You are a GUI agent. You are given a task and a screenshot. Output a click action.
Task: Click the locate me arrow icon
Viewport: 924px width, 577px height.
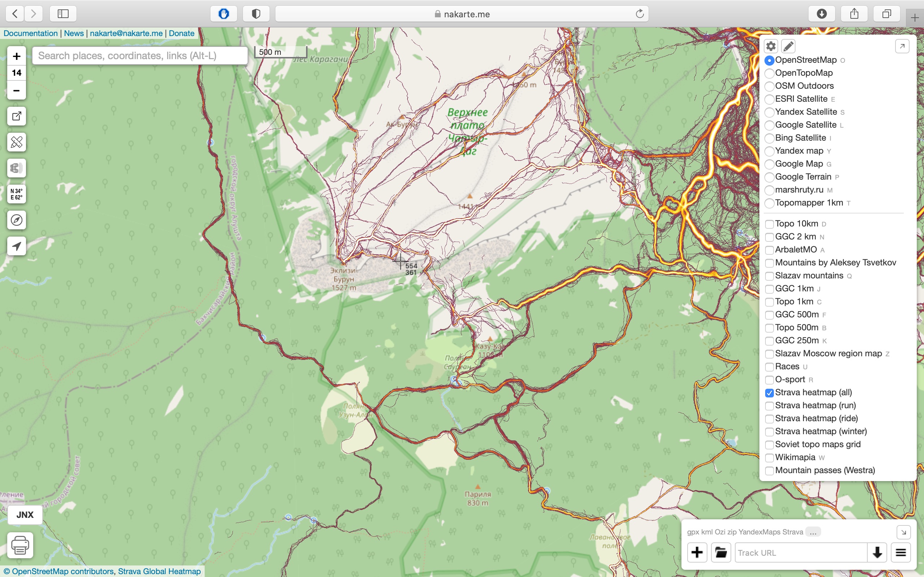pos(16,246)
